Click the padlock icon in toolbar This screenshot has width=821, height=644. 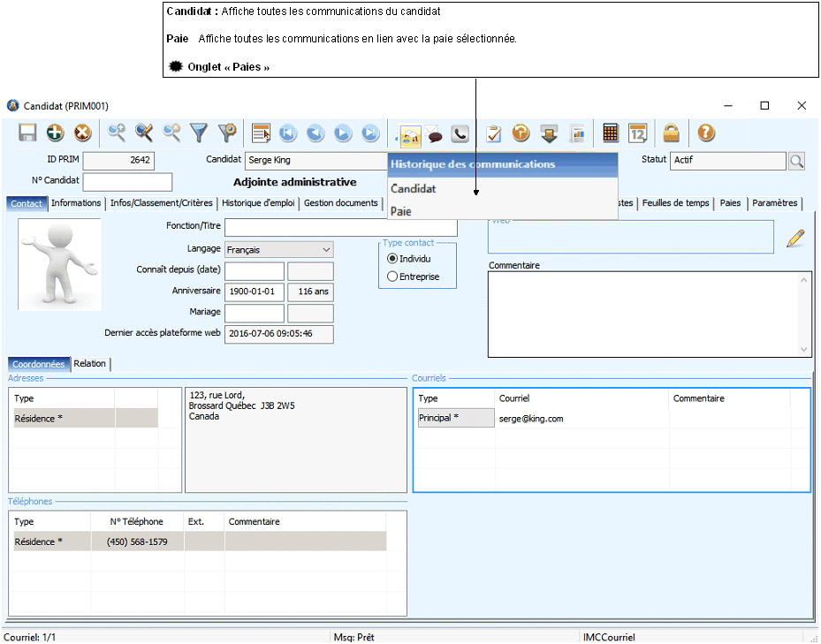coord(672,133)
